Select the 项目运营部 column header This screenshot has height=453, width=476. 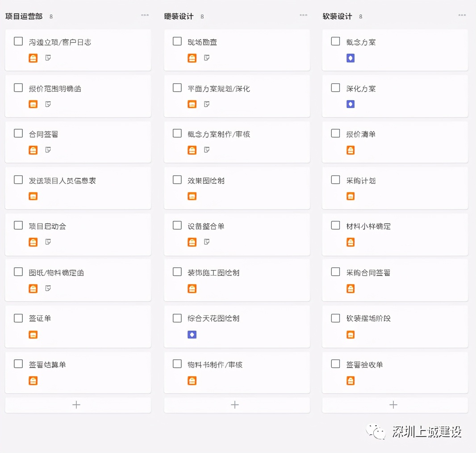point(24,17)
